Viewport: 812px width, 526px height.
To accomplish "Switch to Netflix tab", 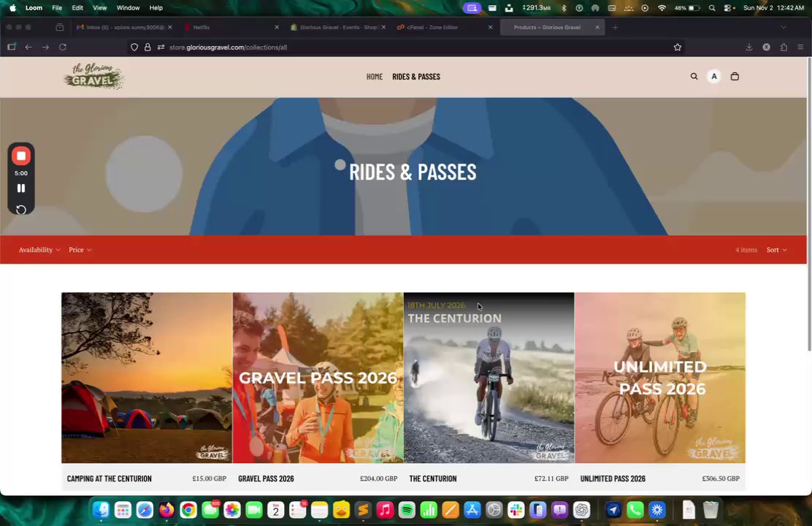I will [231, 28].
